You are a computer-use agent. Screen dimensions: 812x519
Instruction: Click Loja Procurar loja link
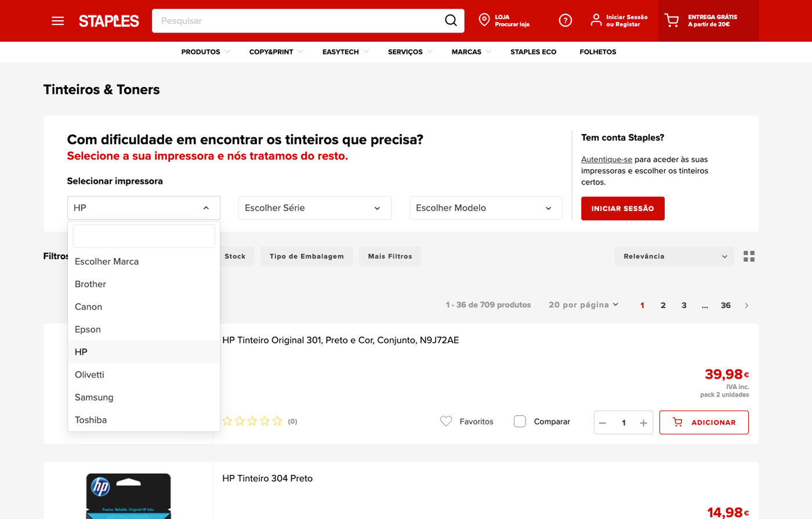[x=512, y=21]
